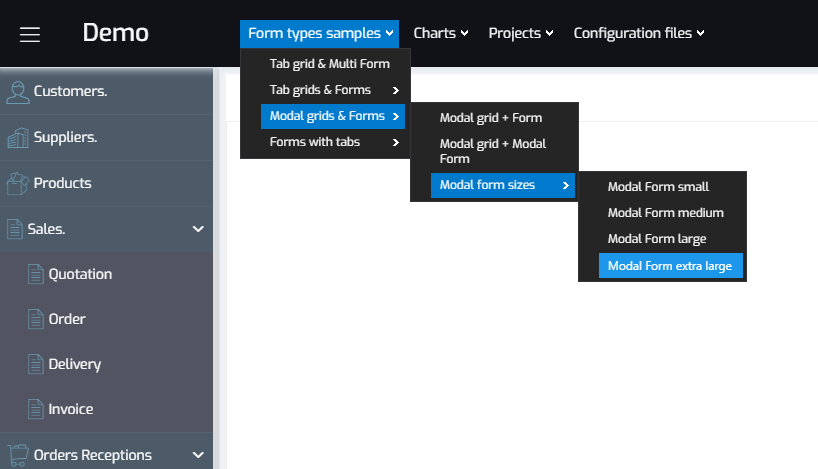The height and width of the screenshot is (469, 818).
Task: Select Tab grid & Multi Form
Action: click(x=329, y=64)
